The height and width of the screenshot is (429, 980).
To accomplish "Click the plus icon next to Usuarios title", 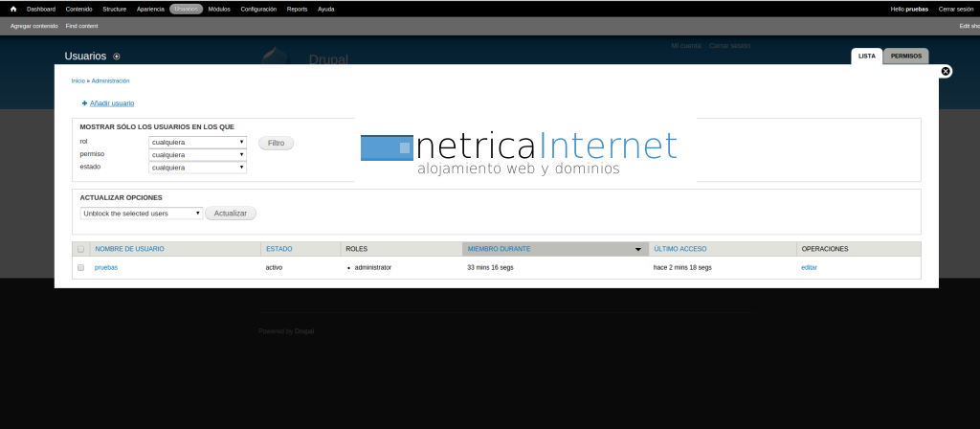I will [x=116, y=56].
